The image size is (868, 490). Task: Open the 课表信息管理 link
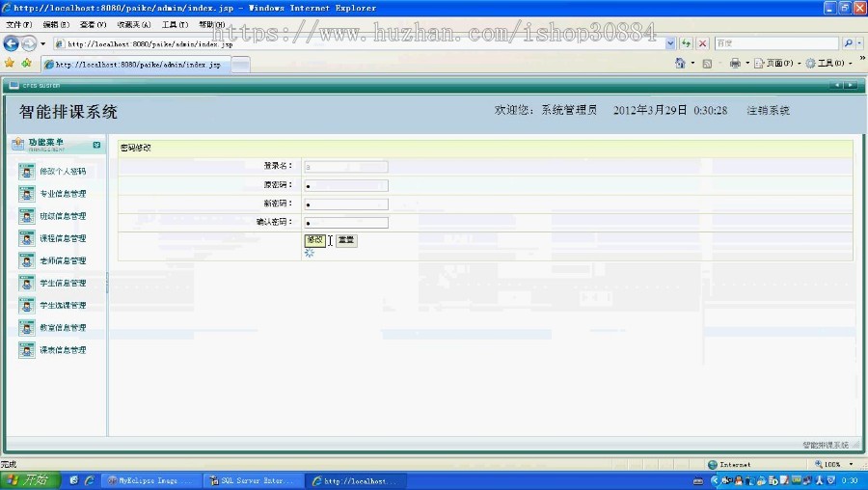63,350
